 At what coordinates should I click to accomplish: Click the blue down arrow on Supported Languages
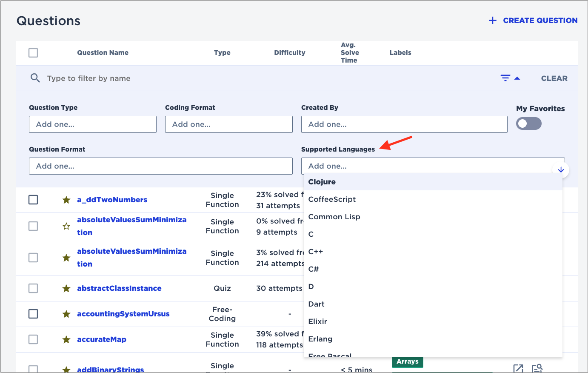pyautogui.click(x=561, y=169)
